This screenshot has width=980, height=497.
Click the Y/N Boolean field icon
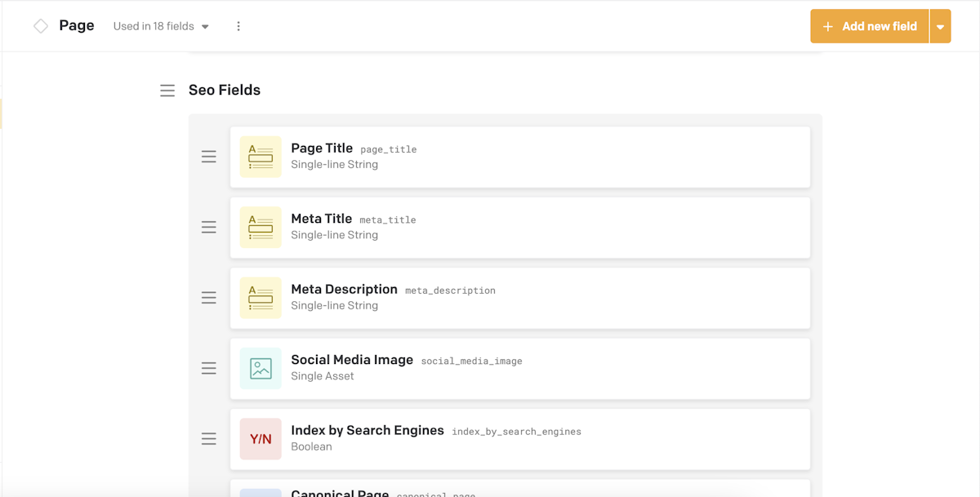261,439
